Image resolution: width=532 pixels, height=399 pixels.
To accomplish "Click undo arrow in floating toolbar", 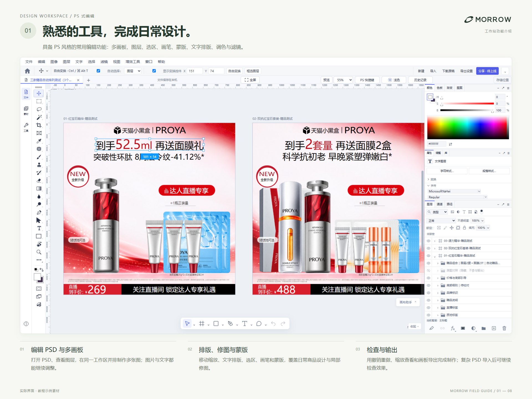I will pos(273,324).
